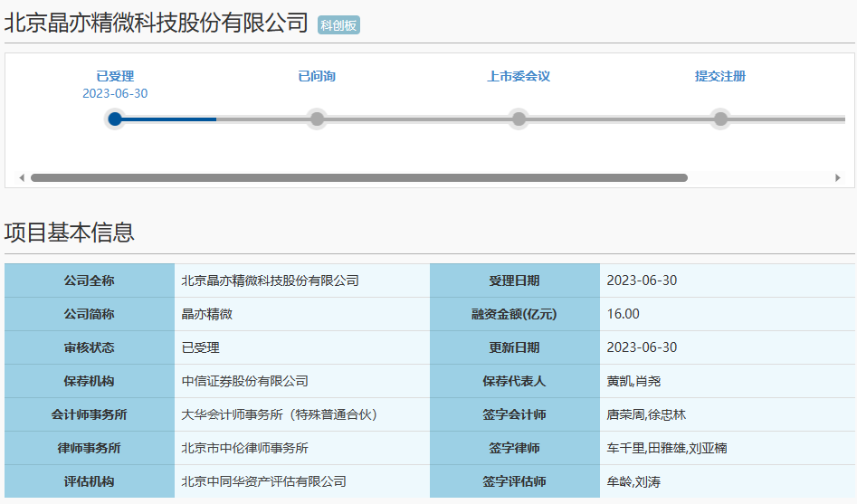This screenshot has width=857, height=504.
Task: Click the blue 已受理 timeline node
Action: (x=115, y=119)
